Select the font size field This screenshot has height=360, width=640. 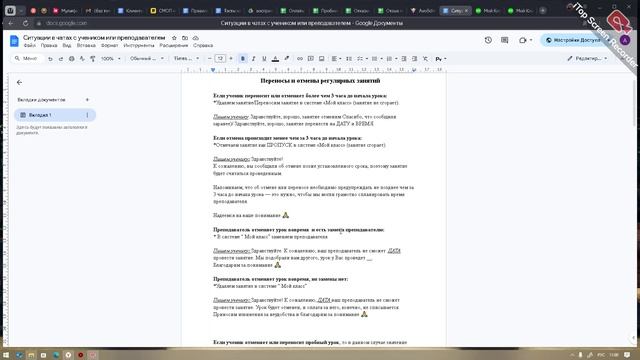[220, 59]
